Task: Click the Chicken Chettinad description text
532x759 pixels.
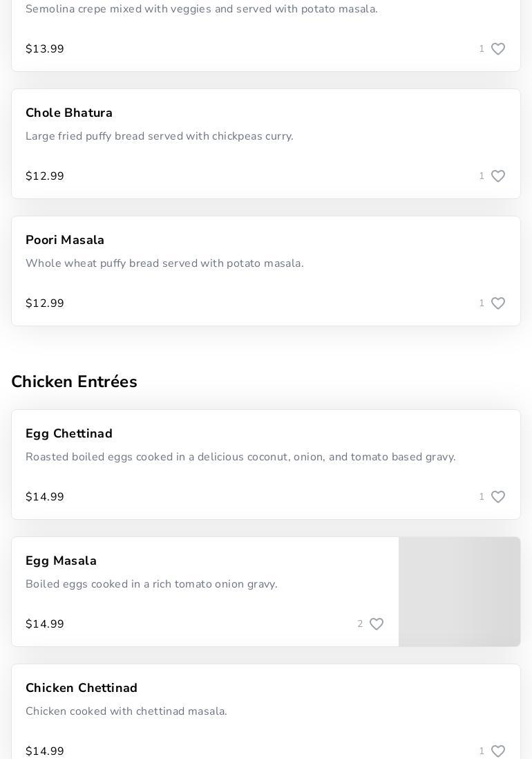Action: pyautogui.click(x=126, y=711)
